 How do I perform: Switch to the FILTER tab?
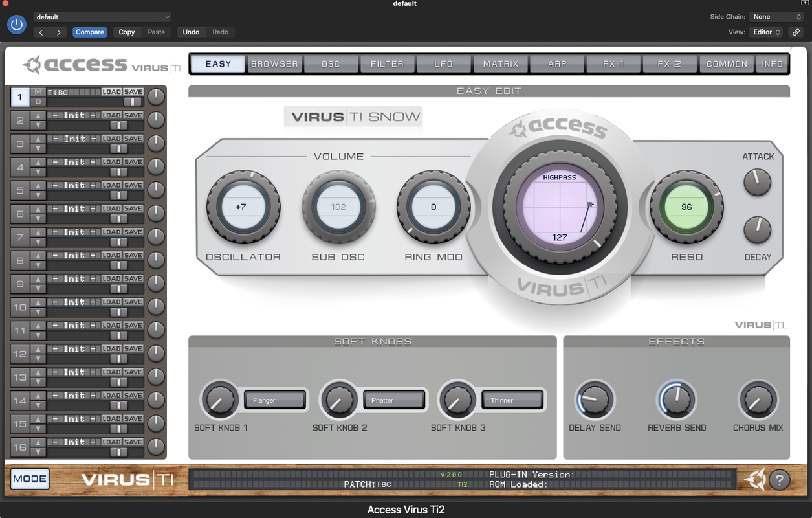[387, 63]
